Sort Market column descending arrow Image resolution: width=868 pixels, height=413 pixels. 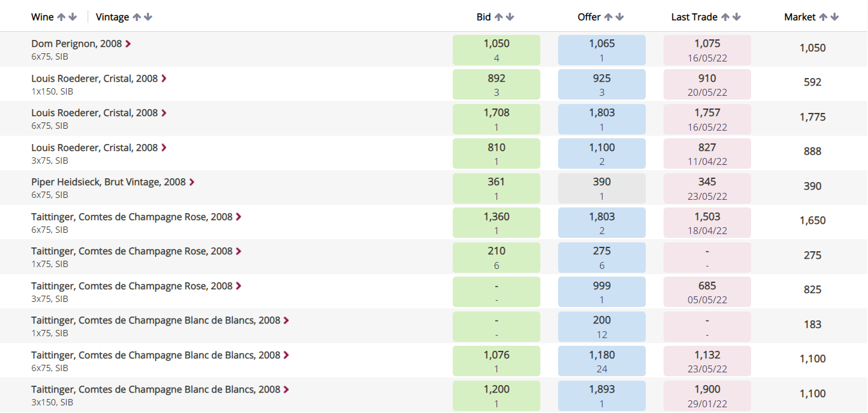[834, 17]
